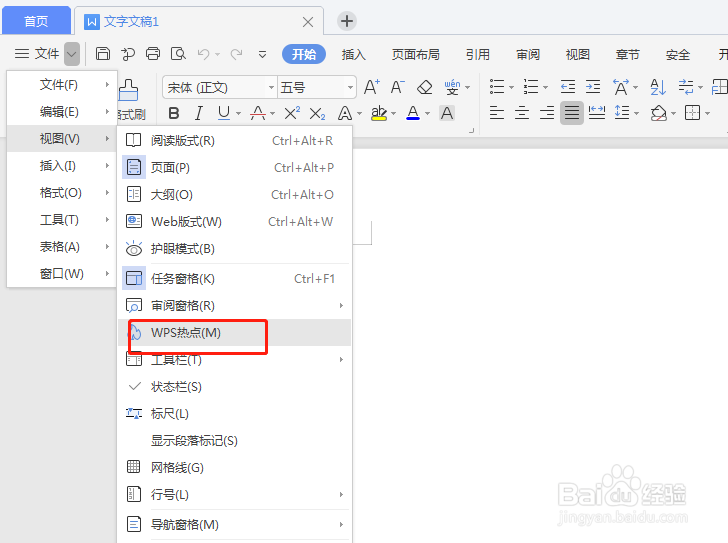Open underline style dropdown arrow
The width and height of the screenshot is (728, 543).
pos(238,114)
